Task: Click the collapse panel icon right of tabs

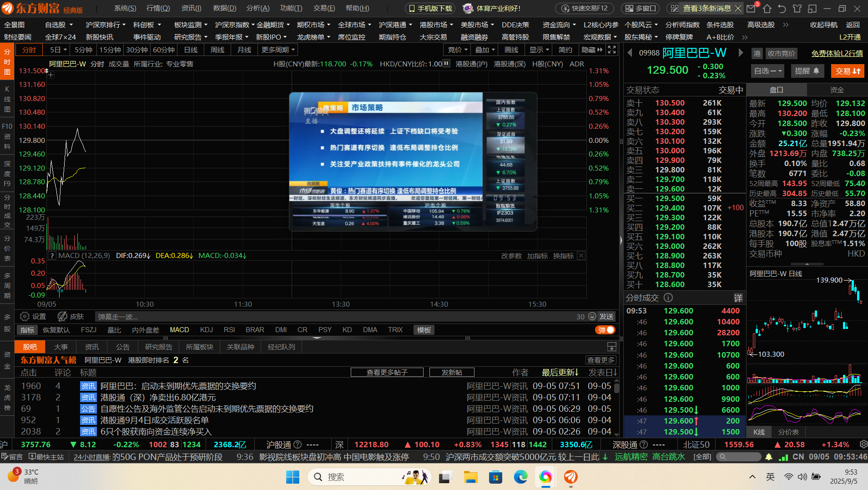Action: [x=612, y=347]
